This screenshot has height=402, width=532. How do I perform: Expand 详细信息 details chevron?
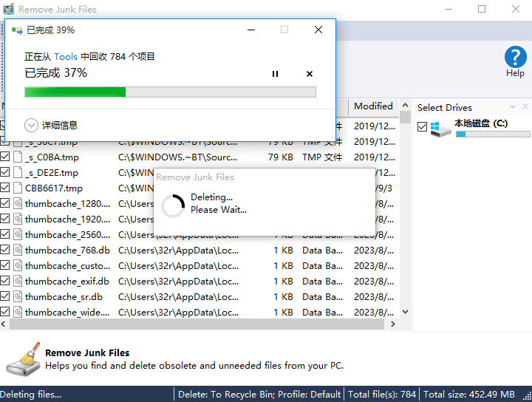[31, 125]
